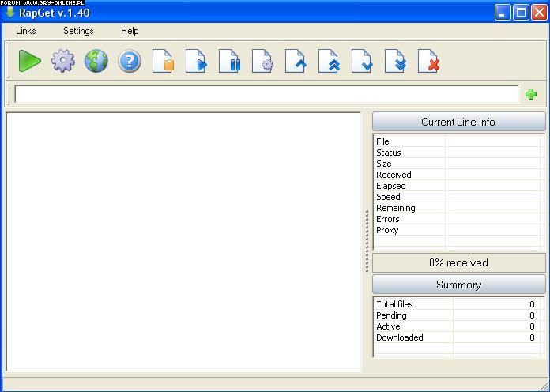Move selected link down one position
The width and height of the screenshot is (550, 392).
point(363,61)
